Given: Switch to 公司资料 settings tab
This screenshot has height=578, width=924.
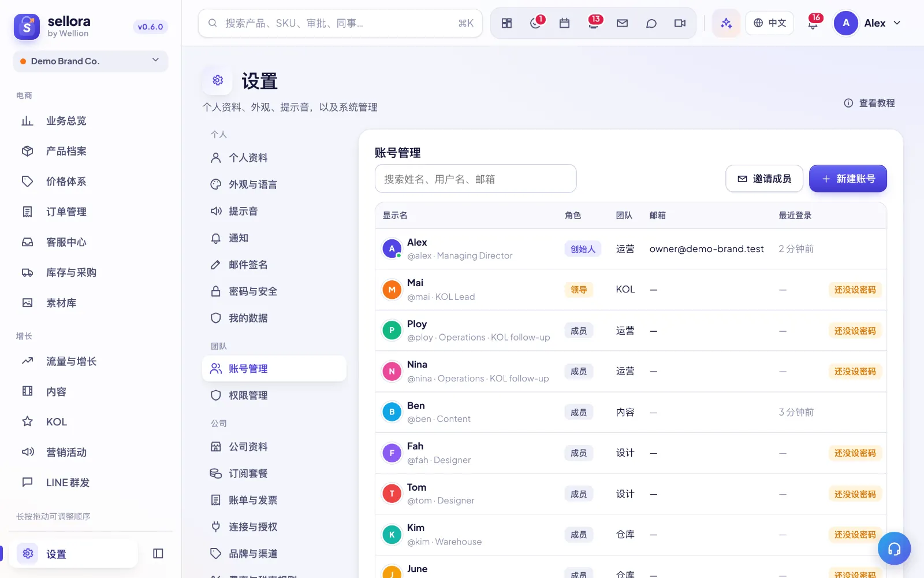Looking at the screenshot, I should 274,447.
